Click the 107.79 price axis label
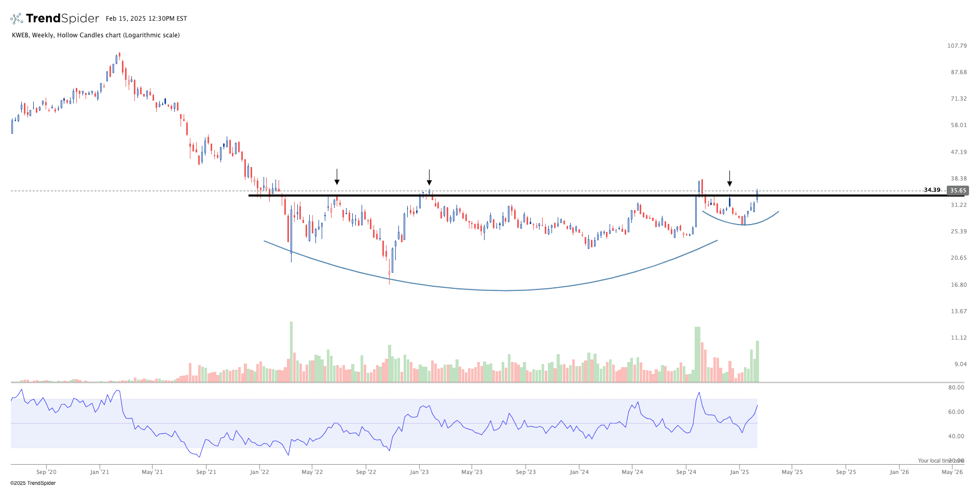 tap(957, 46)
